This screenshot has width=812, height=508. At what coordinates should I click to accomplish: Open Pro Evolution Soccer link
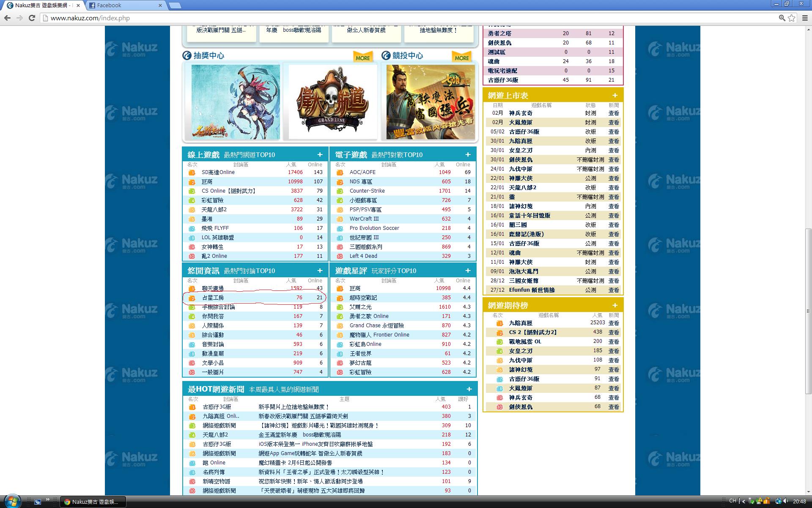pyautogui.click(x=374, y=228)
